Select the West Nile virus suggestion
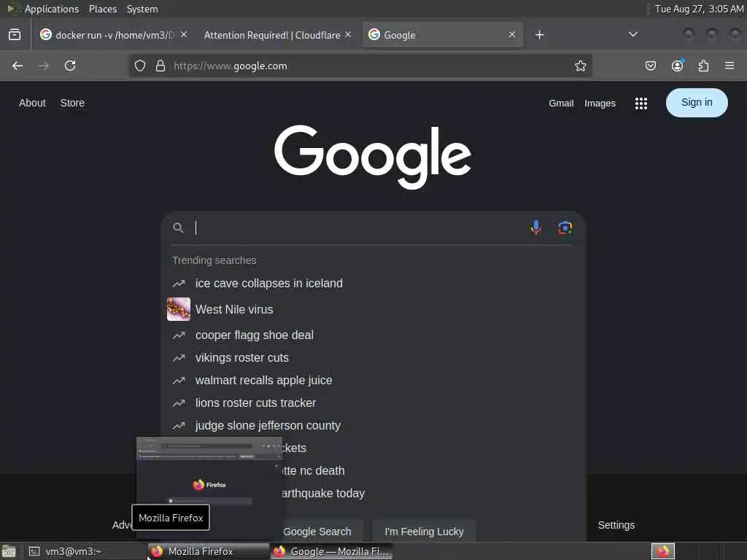This screenshot has height=560, width=747. [x=373, y=309]
